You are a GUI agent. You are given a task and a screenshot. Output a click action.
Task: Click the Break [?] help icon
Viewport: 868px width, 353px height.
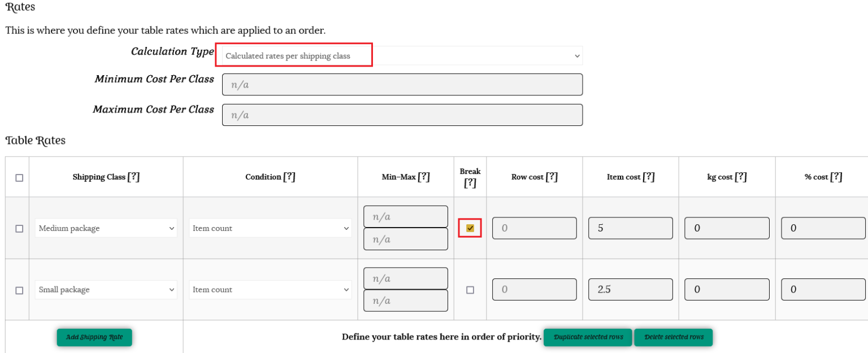(x=470, y=182)
